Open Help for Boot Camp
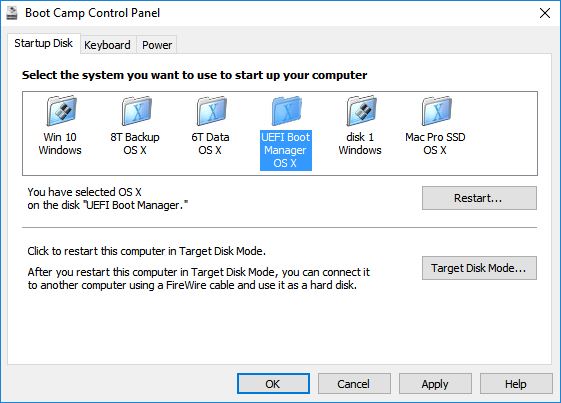This screenshot has width=561, height=403. point(516,384)
